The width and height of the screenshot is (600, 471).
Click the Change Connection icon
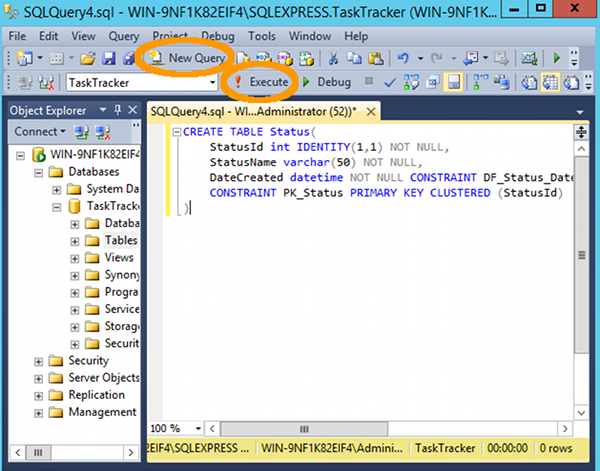(46, 82)
